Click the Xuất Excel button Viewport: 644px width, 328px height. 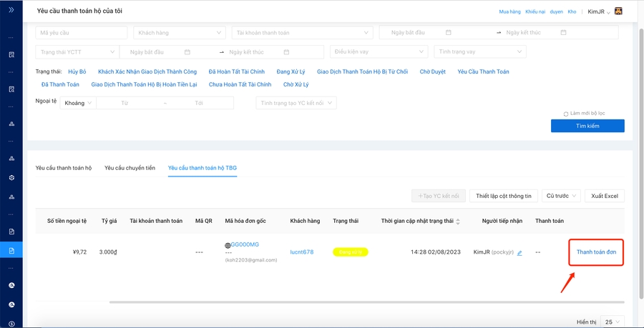[x=605, y=196]
